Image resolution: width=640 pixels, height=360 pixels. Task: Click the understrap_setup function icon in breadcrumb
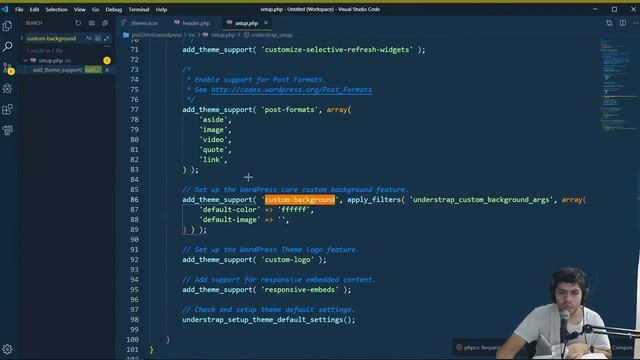[246, 35]
